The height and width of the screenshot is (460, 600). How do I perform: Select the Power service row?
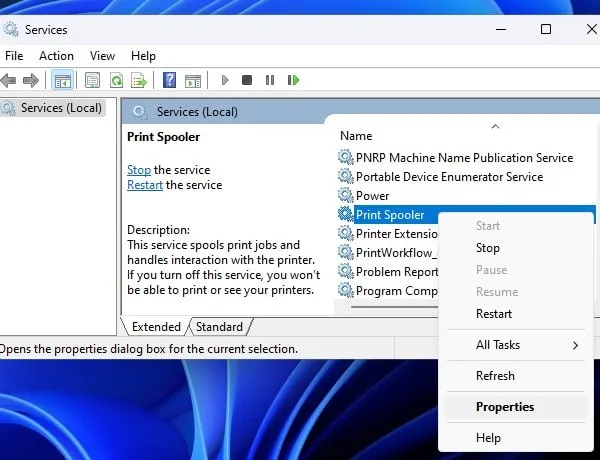tap(372, 196)
